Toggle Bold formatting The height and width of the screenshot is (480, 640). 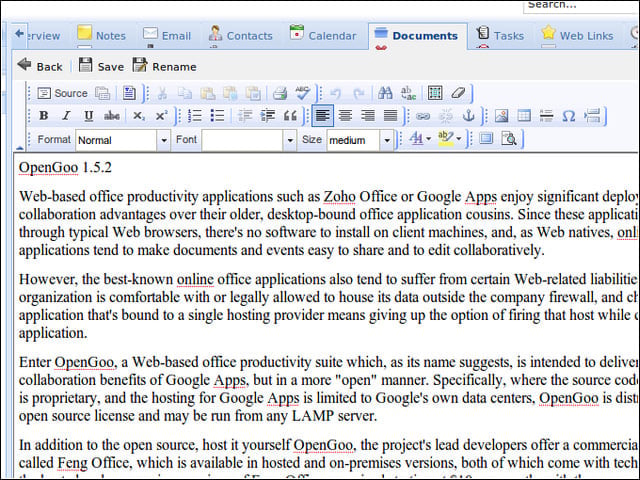click(44, 116)
